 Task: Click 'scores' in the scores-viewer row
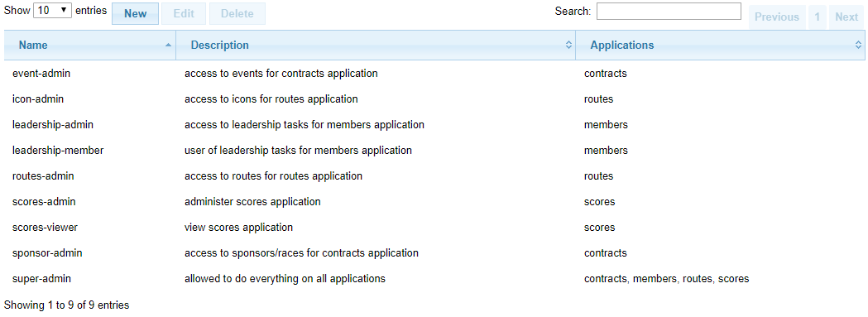point(600,228)
